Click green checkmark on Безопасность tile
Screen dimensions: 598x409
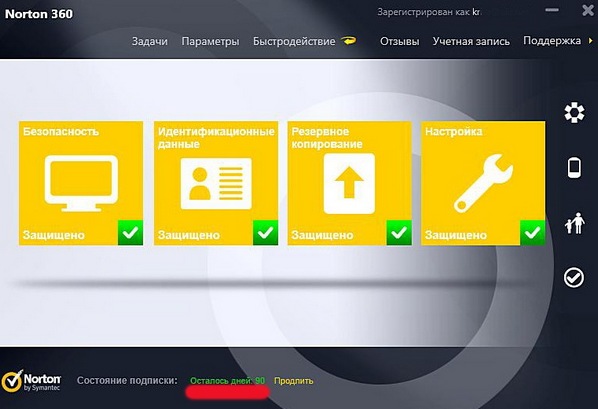point(130,232)
